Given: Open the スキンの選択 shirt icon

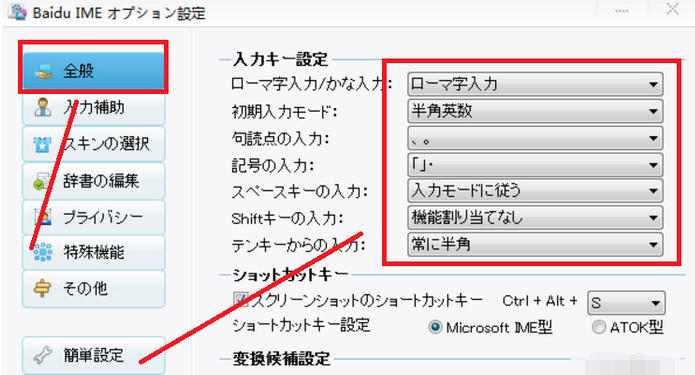Looking at the screenshot, I should pos(43,144).
